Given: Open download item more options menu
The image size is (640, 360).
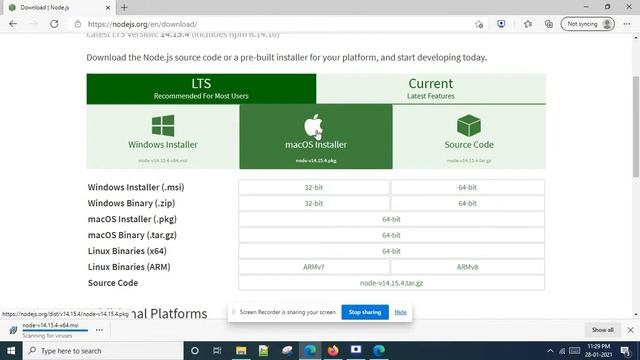Looking at the screenshot, I should (99, 330).
